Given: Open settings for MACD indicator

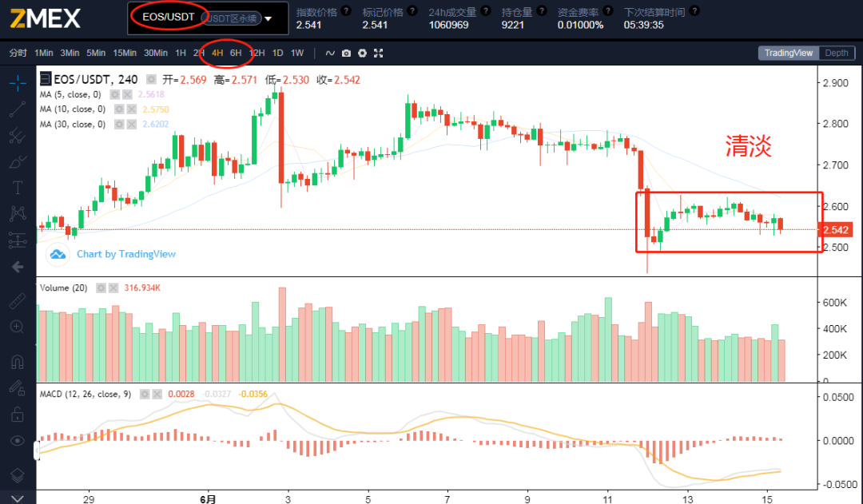Looking at the screenshot, I should [x=145, y=394].
